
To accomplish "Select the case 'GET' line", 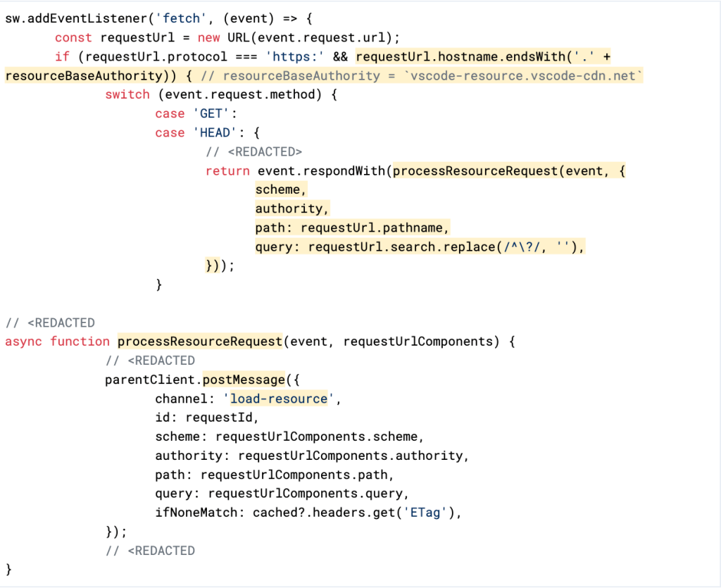I will (x=199, y=113).
